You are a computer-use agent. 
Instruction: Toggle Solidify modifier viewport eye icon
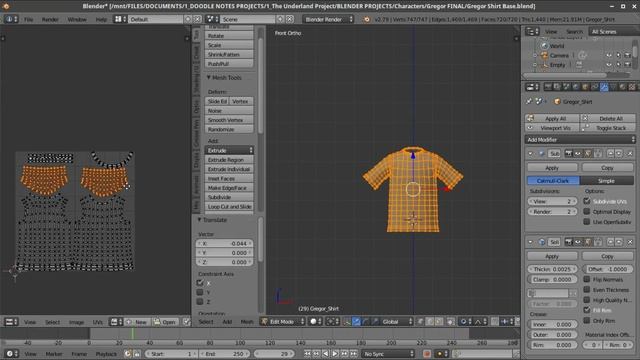tap(578, 242)
